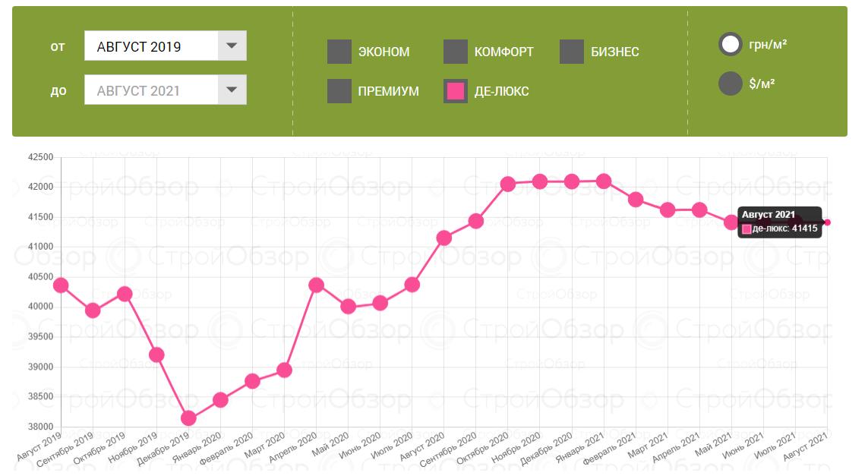Click the Август 2021 tooltip box

point(780,222)
